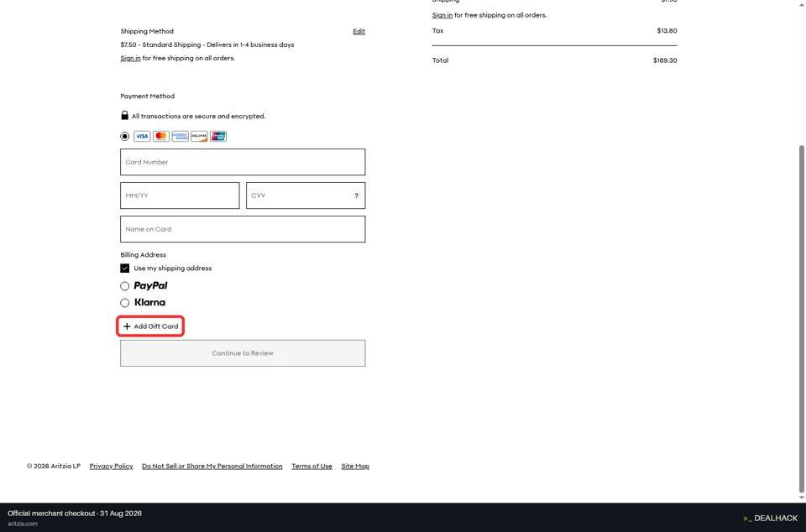Click the Billing Address label
The width and height of the screenshot is (806, 532).
143,255
